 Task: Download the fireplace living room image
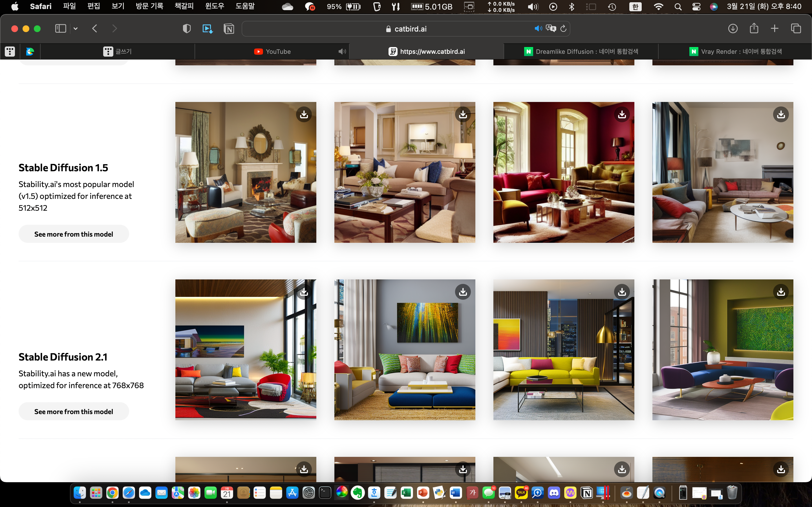point(304,114)
